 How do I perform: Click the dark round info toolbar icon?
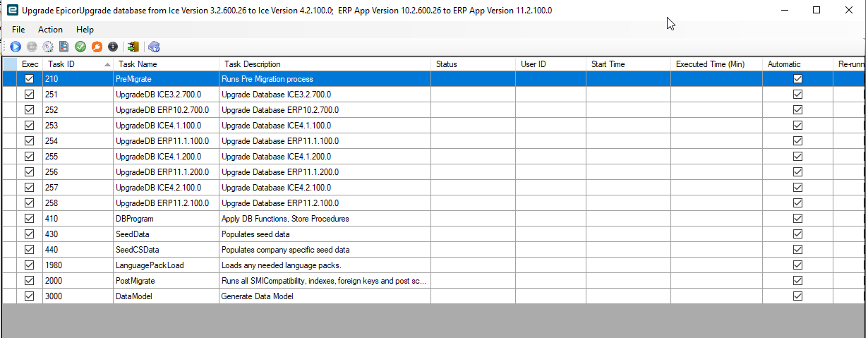coord(113,47)
